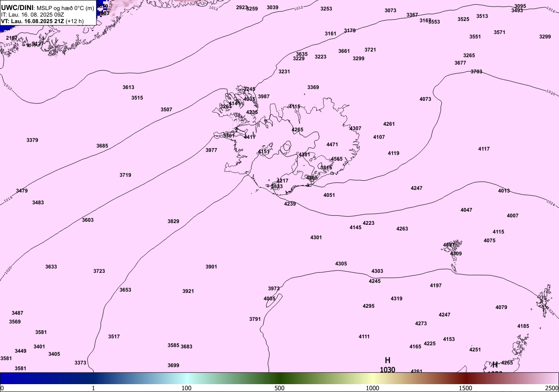Click the value 4307 on the east coast of Iceland
Screen dimensions: 559x392
pyautogui.click(x=355, y=128)
